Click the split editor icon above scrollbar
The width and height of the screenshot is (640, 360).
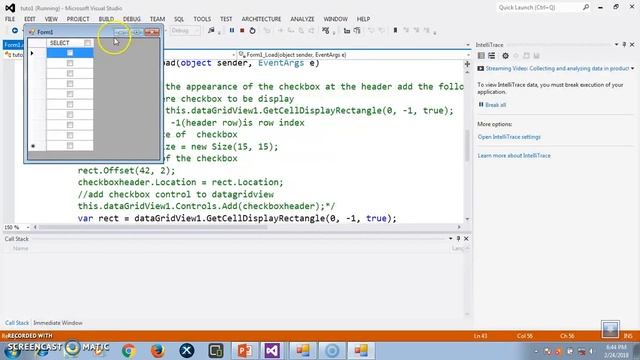[467, 64]
